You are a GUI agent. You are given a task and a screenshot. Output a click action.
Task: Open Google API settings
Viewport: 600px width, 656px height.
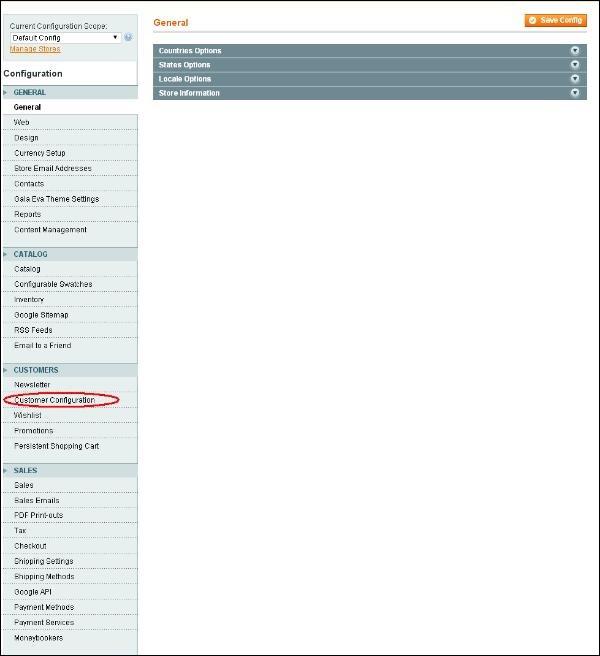pos(33,592)
